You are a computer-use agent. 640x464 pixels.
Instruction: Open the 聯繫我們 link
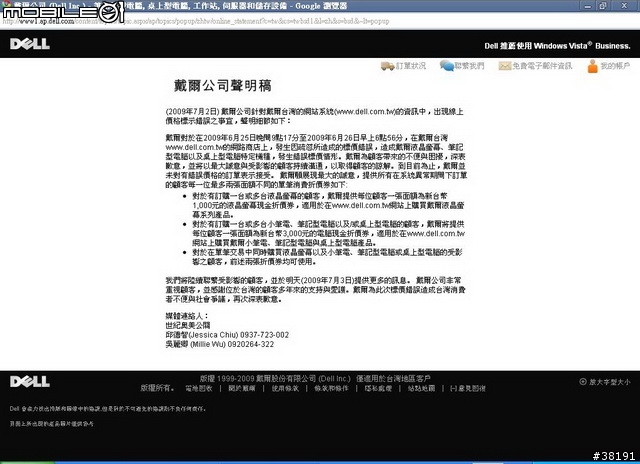pyautogui.click(x=469, y=66)
